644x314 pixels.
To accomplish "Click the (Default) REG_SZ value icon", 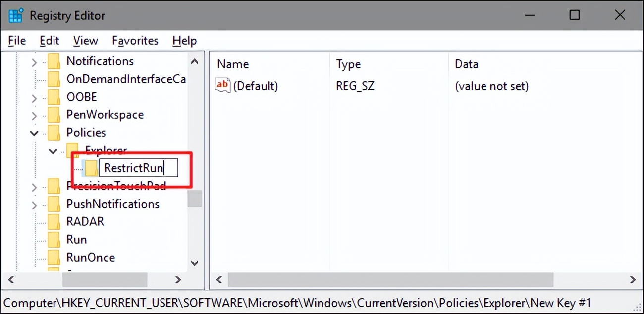I will coord(222,85).
